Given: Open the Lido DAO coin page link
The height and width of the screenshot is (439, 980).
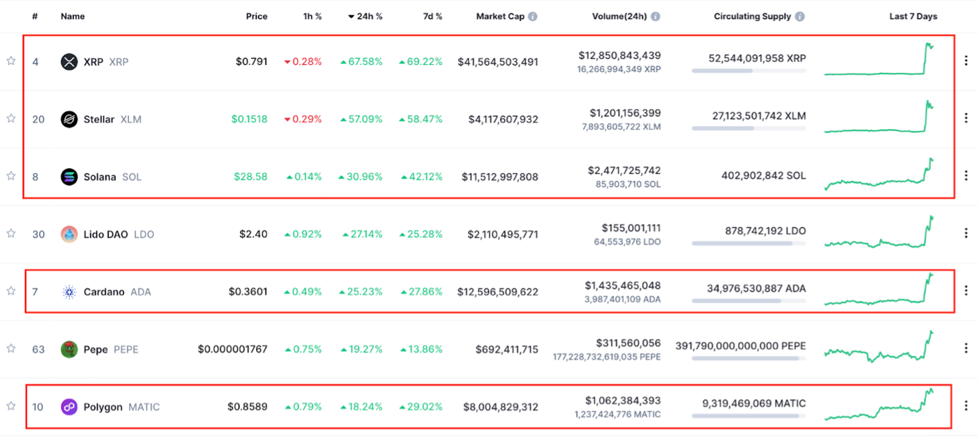Looking at the screenshot, I should click(x=119, y=235).
